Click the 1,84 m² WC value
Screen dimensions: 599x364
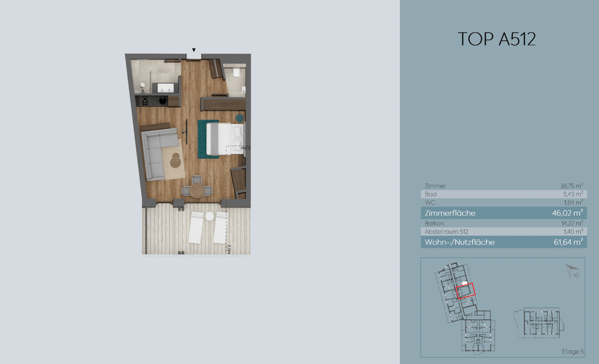[x=573, y=203]
